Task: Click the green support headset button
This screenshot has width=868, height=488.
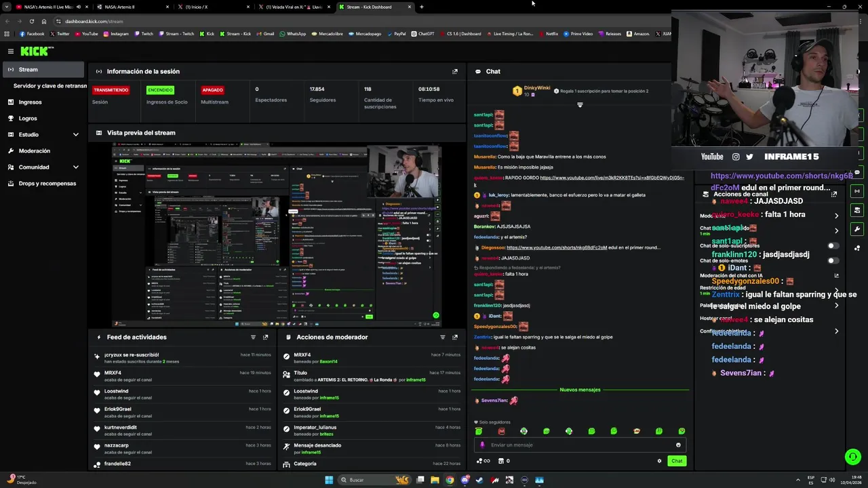Action: [x=853, y=457]
